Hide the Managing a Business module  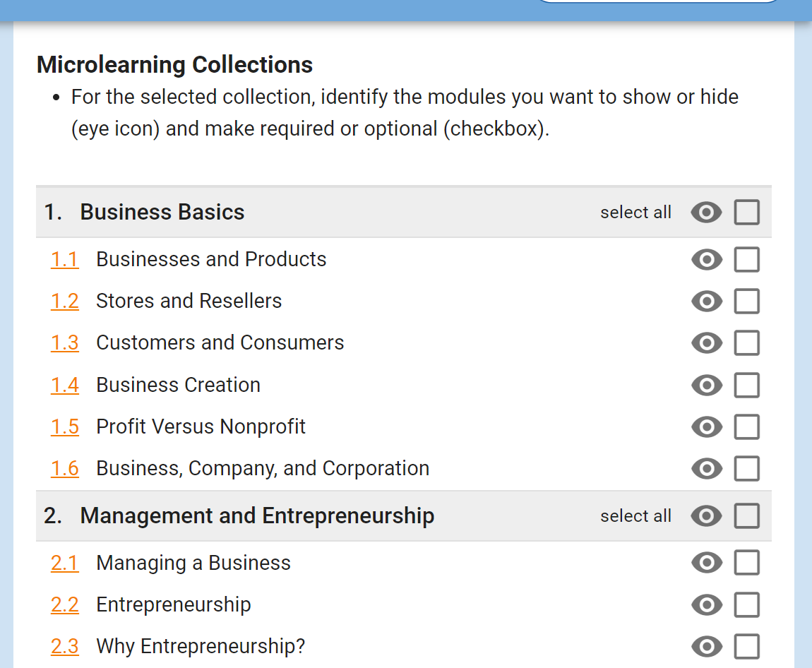pyautogui.click(x=706, y=563)
